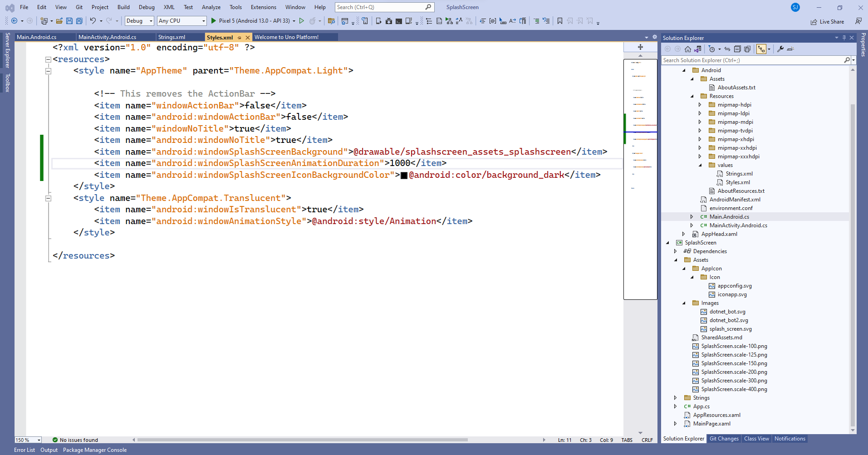This screenshot has width=868, height=455.
Task: Open the Git menu
Action: coord(79,7)
